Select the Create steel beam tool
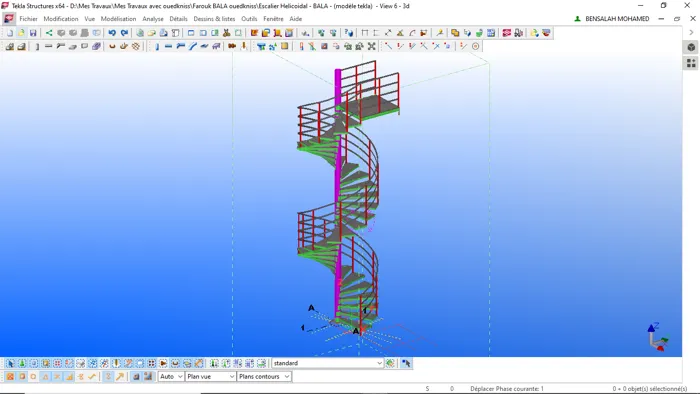Screen dimensions: 700x394 [168, 46]
